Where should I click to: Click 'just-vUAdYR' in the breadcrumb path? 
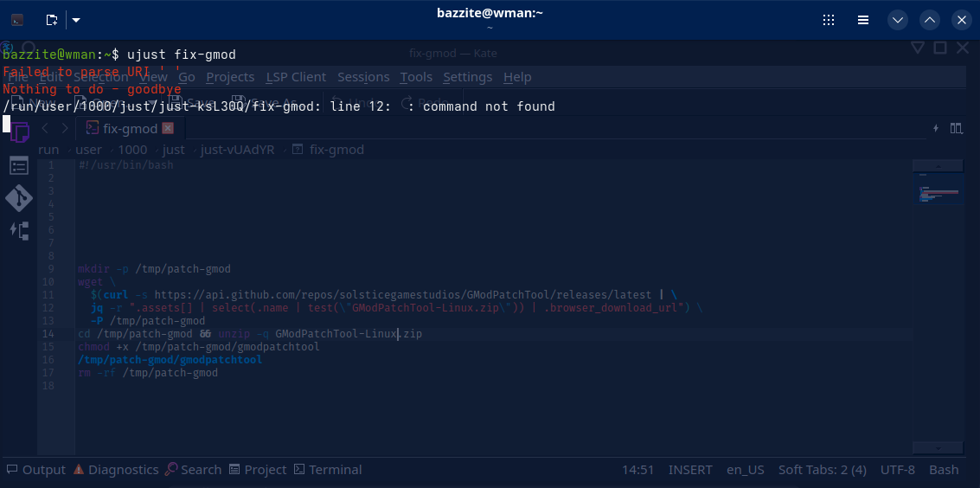pos(238,150)
